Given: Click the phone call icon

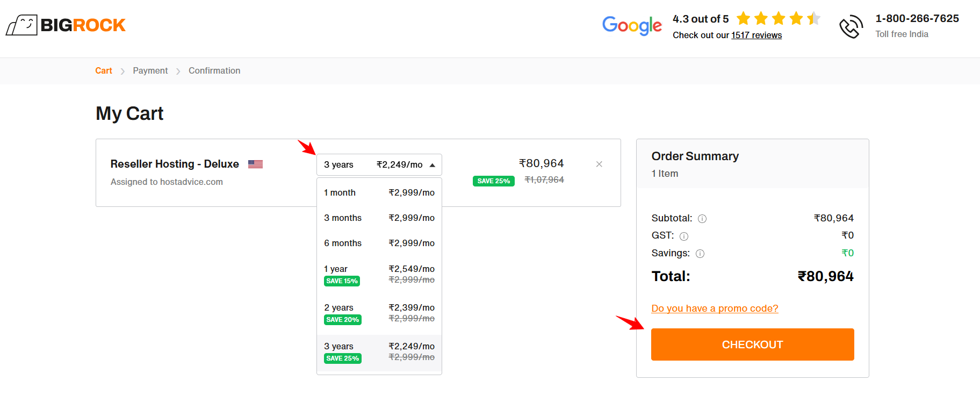Looking at the screenshot, I should (x=851, y=27).
